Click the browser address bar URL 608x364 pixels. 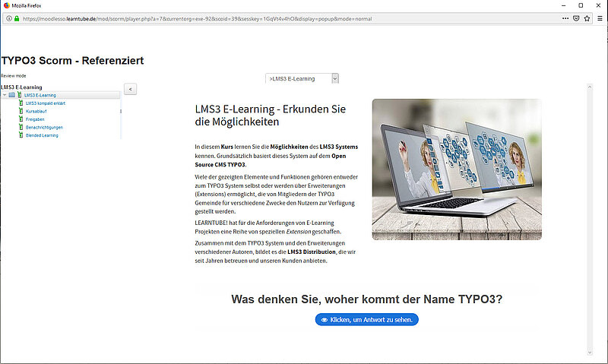tap(198, 17)
